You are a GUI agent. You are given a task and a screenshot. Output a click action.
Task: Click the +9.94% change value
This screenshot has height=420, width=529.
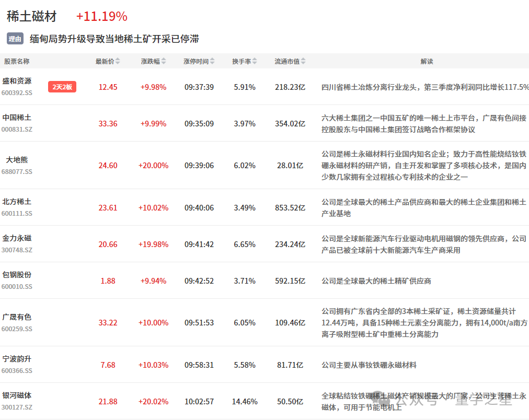(154, 281)
